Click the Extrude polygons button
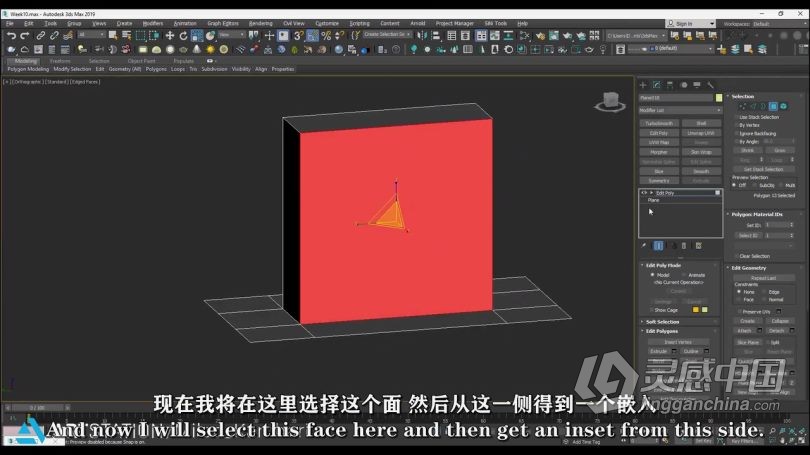This screenshot has width=810, height=455. point(659,351)
